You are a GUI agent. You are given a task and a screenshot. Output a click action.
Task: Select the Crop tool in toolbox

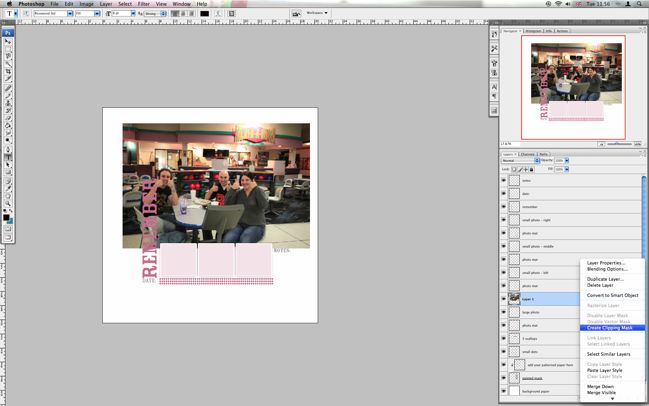click(8, 72)
